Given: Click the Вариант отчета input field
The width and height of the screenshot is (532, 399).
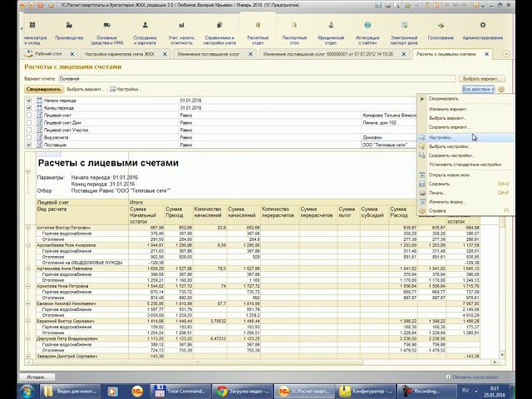Looking at the screenshot, I should click(x=257, y=79).
